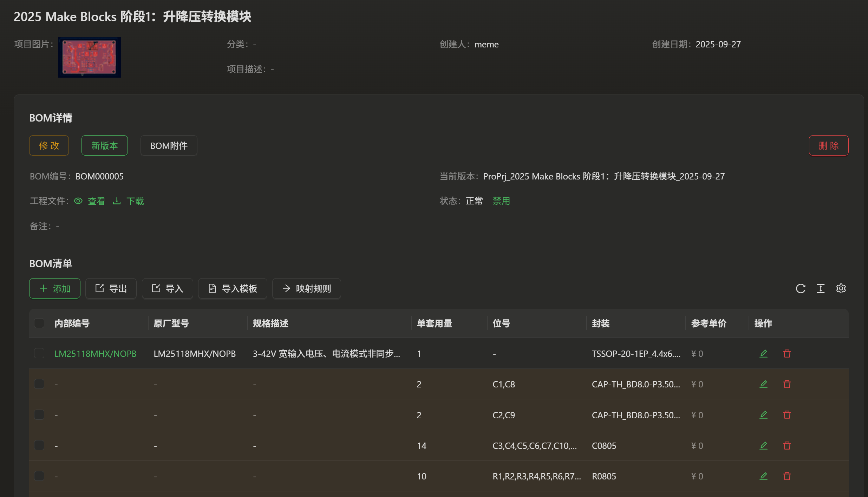
Task: Click trash icon for C2,C9 row
Action: coord(787,415)
